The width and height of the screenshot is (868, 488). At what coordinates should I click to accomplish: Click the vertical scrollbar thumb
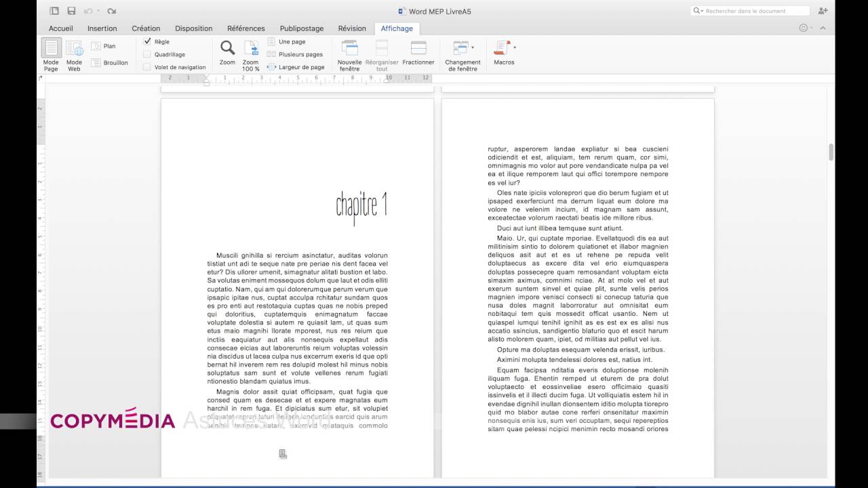pos(831,152)
